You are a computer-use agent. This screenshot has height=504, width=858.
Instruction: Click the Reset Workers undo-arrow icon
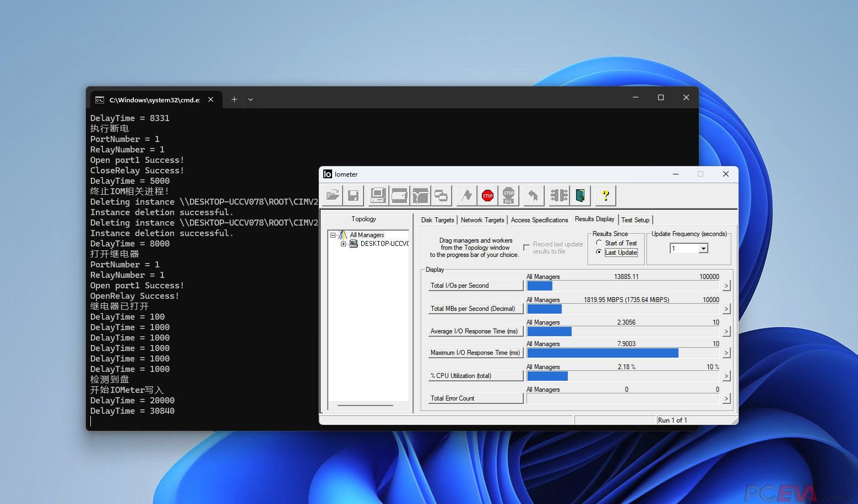[533, 195]
